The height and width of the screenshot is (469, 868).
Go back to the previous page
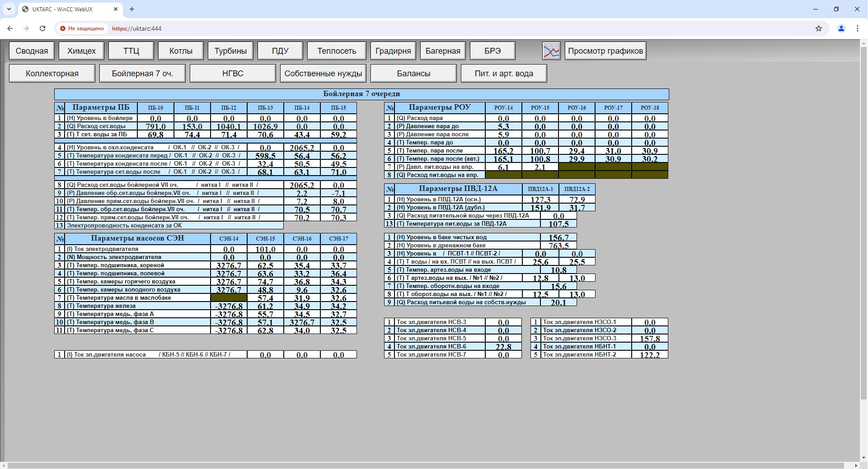(10, 28)
